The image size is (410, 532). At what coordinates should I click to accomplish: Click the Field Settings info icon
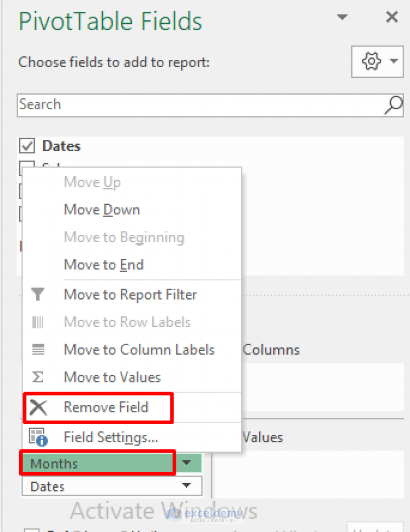[x=36, y=436]
